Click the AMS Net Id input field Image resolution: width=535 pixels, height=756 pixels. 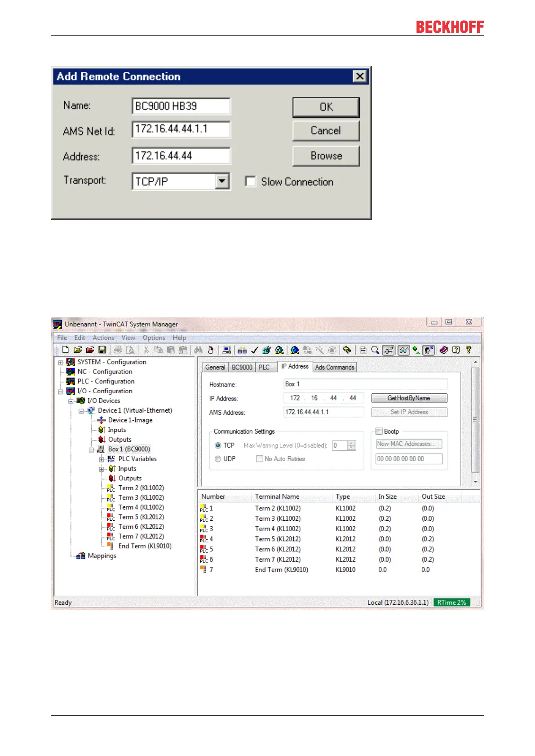tap(181, 129)
